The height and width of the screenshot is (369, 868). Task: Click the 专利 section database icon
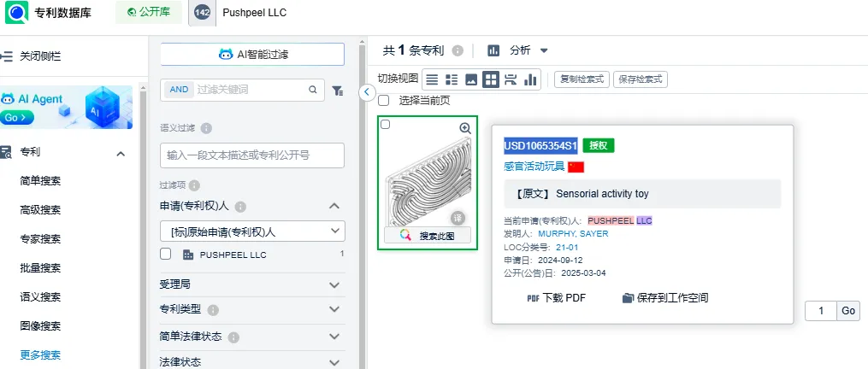pos(6,153)
